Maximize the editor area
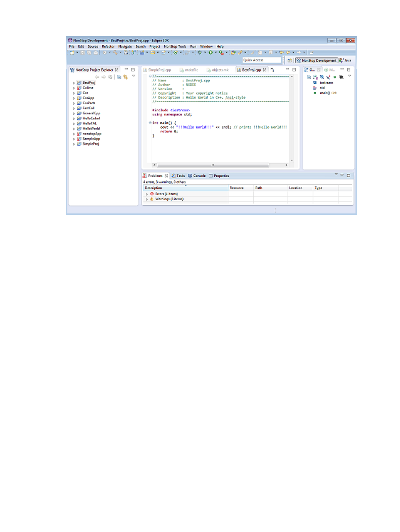Image resolution: width=400 pixels, height=532 pixels. click(294, 70)
